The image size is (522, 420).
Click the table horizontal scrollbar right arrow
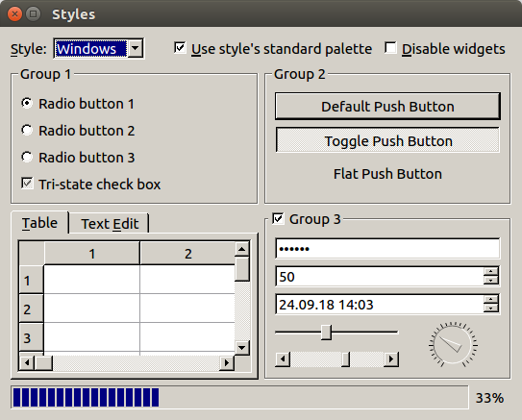(x=227, y=362)
